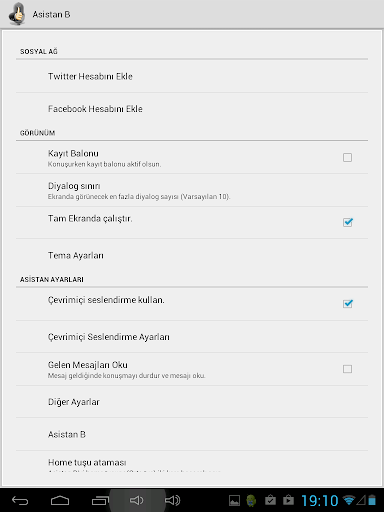Screen dimensions: 384x512
Task: Tap the Asistan B app icon
Action: point(17,14)
